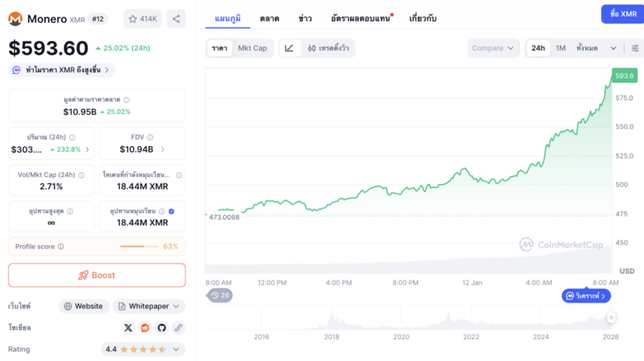Click the share icon beside the watchlist star
This screenshot has width=644, height=361.
tap(175, 19)
